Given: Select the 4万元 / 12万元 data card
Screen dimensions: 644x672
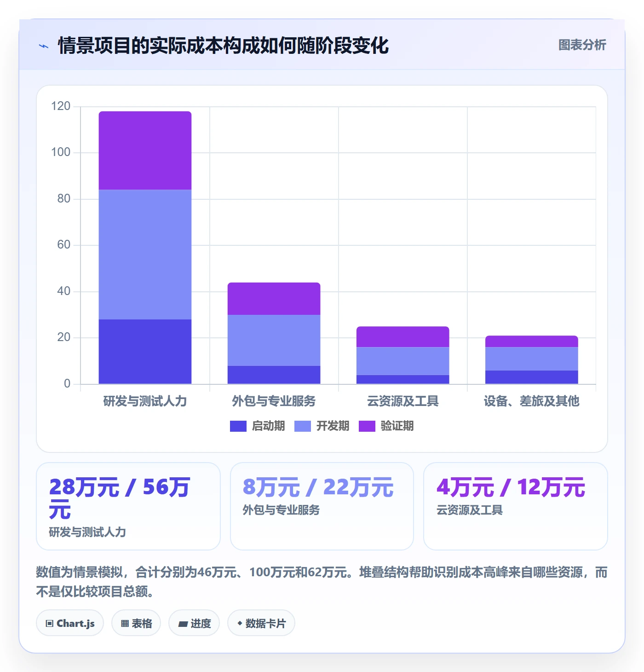Looking at the screenshot, I should pyautogui.click(x=516, y=506).
